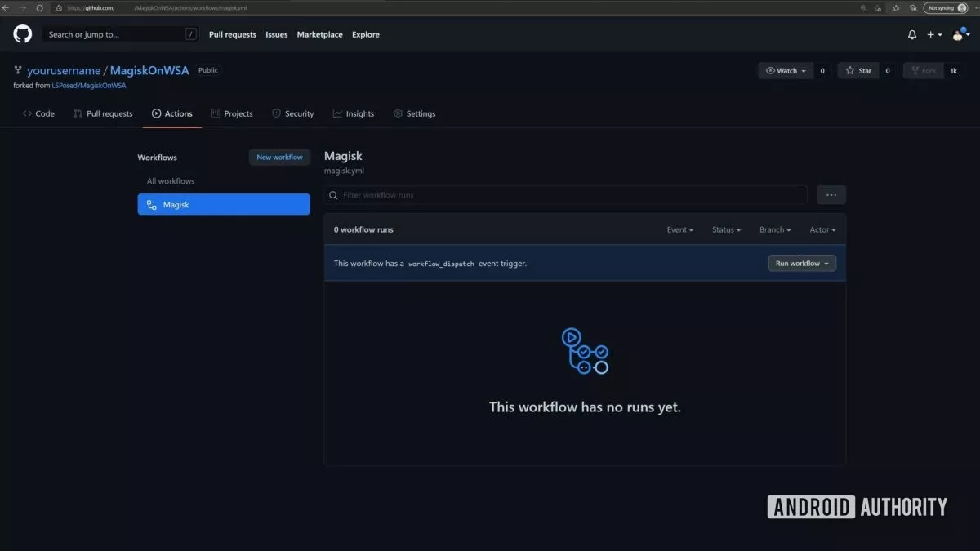Click the watch count 0
Image resolution: width=980 pixels, height=551 pixels.
(x=822, y=71)
